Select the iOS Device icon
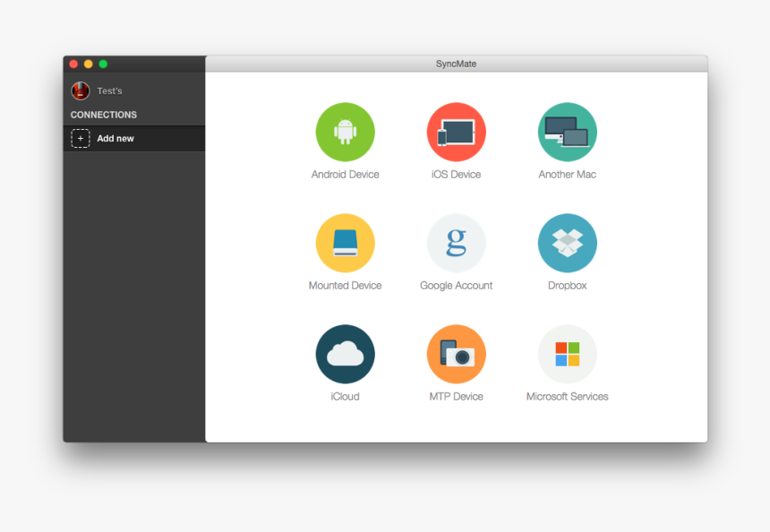770x532 pixels. [457, 132]
